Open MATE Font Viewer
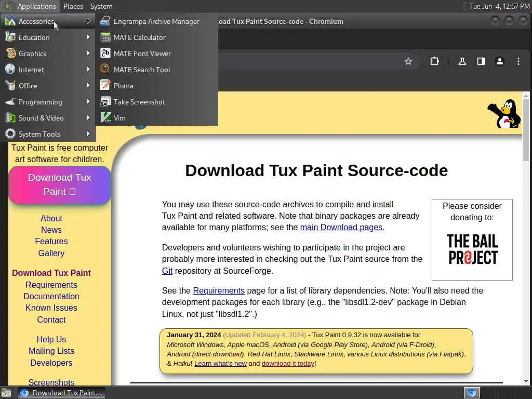Screen dimensions: 532x399 click(x=156, y=54)
